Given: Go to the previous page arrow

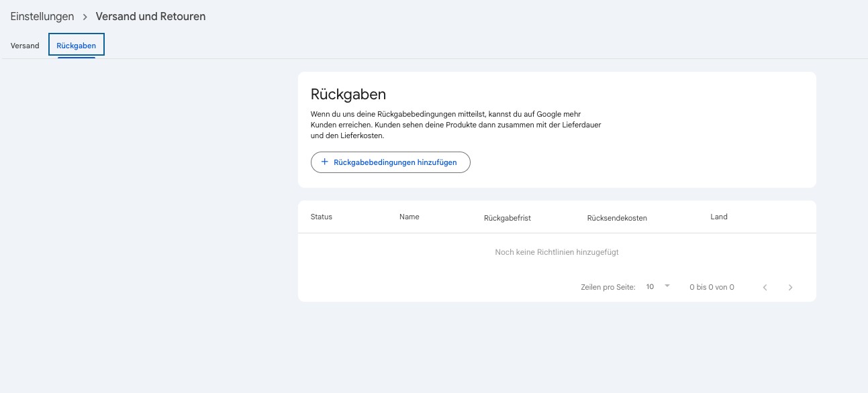Looking at the screenshot, I should [765, 287].
